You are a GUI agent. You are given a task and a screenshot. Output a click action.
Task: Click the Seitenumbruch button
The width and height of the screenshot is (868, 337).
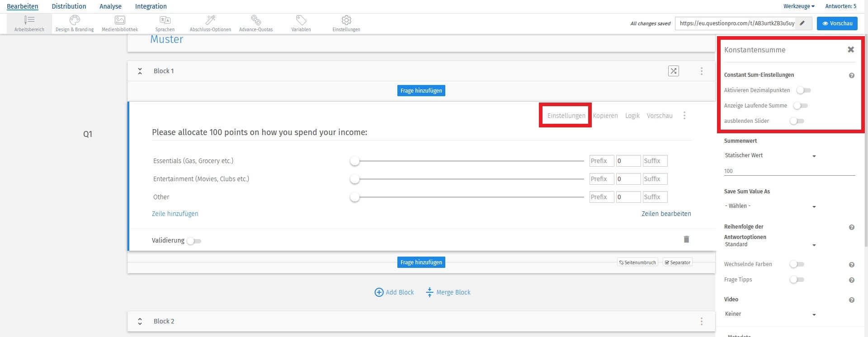point(637,262)
